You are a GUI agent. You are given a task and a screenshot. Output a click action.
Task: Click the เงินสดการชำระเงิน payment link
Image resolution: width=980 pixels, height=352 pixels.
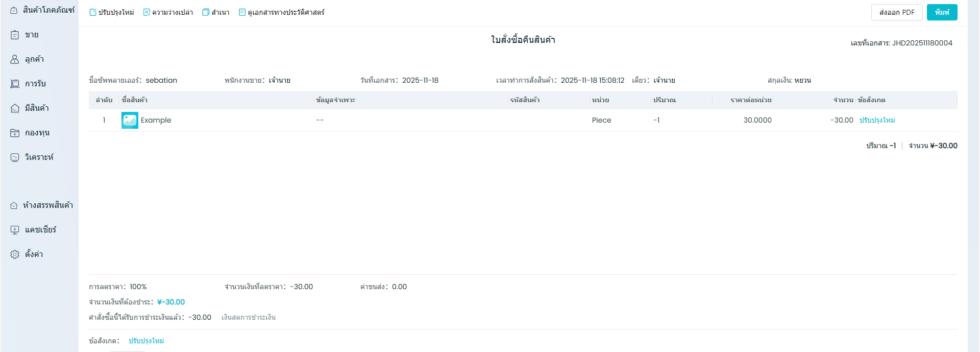click(249, 317)
